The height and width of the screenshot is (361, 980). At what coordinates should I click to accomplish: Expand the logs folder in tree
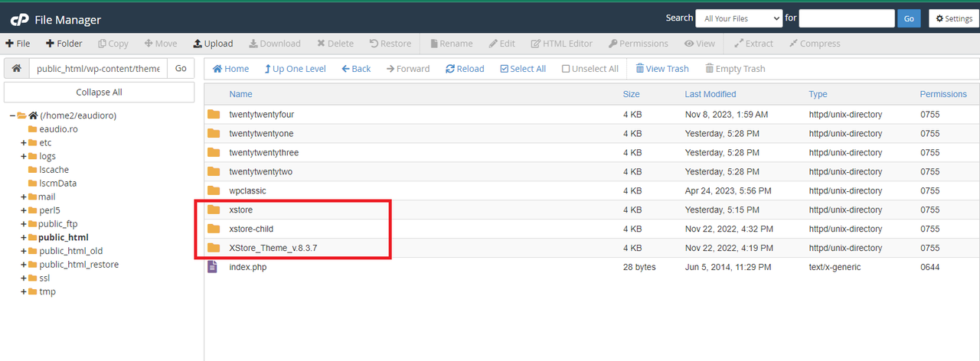pyautogui.click(x=23, y=157)
